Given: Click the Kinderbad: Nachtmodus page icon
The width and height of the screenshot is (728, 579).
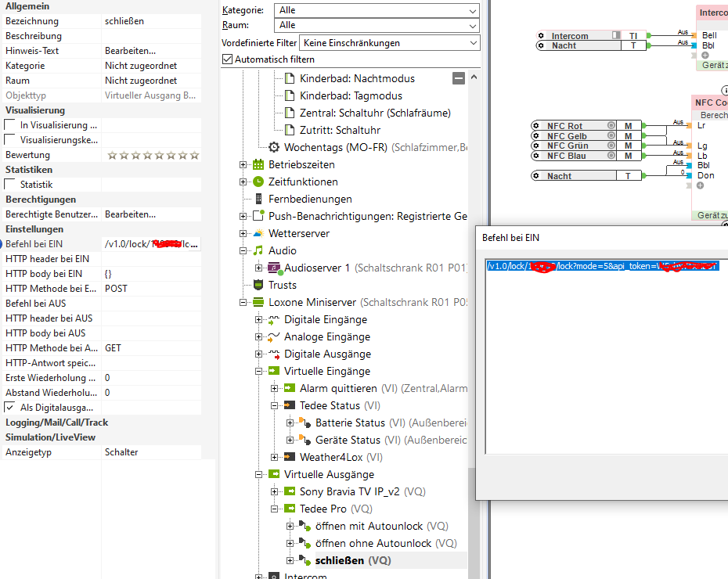Looking at the screenshot, I should (290, 78).
